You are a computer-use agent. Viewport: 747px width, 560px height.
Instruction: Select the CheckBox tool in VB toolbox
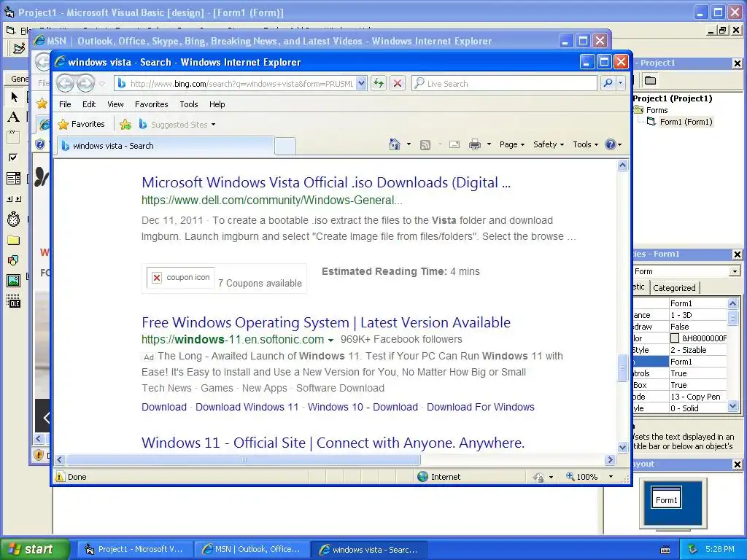[13, 157]
